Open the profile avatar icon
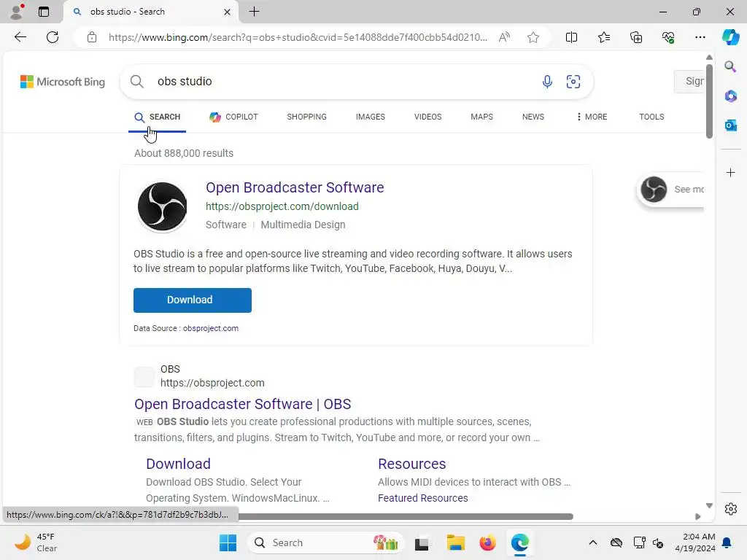Screen dimensions: 747x560 pyautogui.click(x=17, y=12)
